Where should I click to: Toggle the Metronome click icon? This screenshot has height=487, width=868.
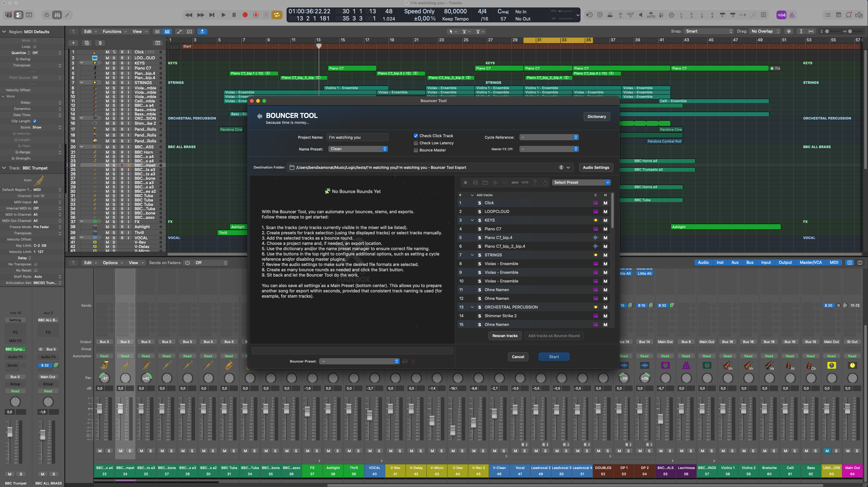(792, 15)
